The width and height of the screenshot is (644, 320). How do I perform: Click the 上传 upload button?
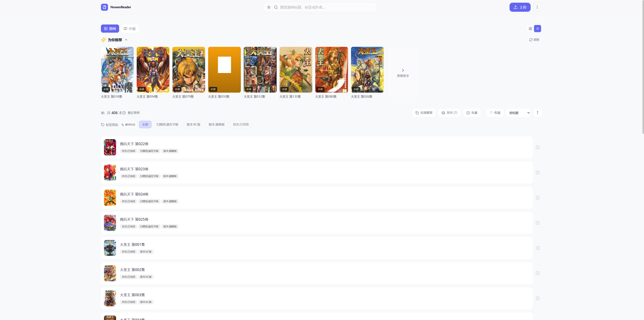[520, 7]
